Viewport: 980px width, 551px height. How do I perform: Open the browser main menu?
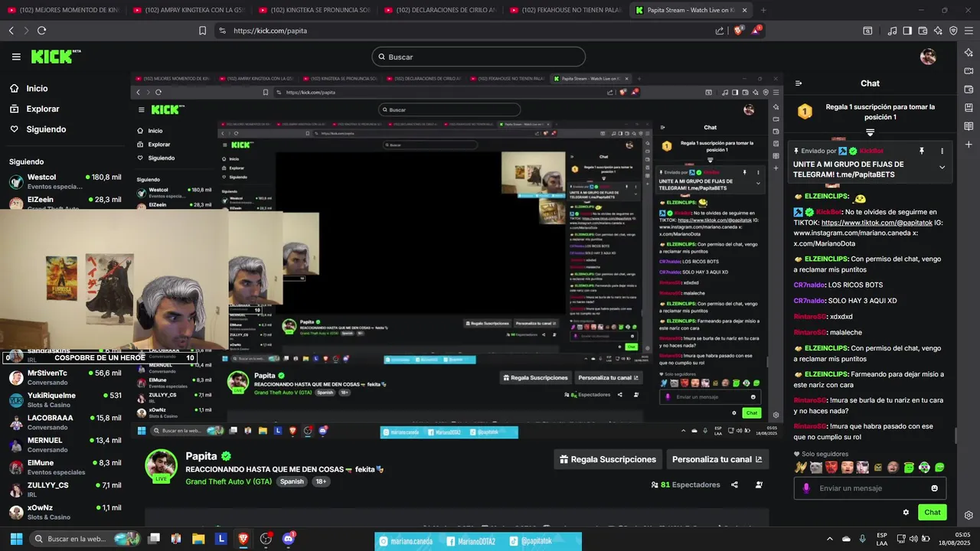click(x=969, y=31)
